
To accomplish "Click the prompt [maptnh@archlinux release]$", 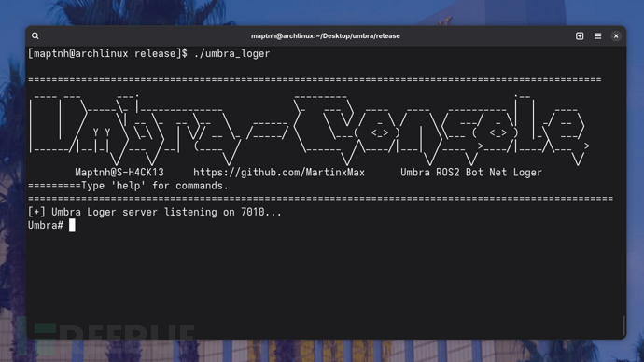I will 107,54.
